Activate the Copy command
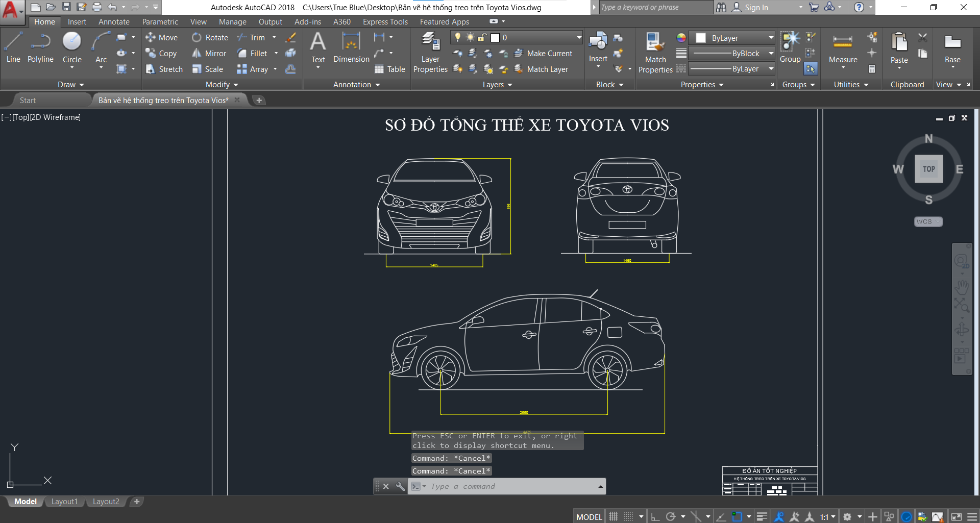The image size is (980, 523). click(x=161, y=53)
